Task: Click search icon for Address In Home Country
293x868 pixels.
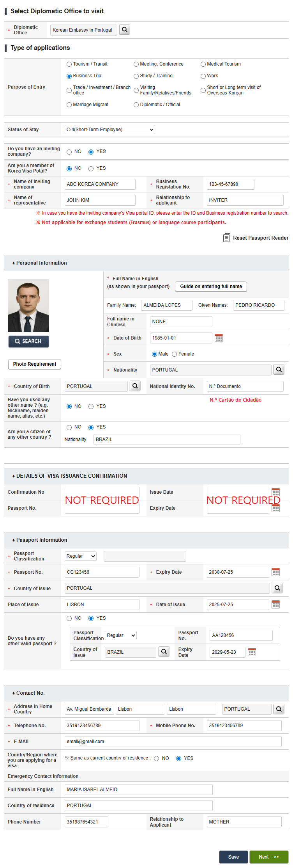Action: click(x=279, y=709)
